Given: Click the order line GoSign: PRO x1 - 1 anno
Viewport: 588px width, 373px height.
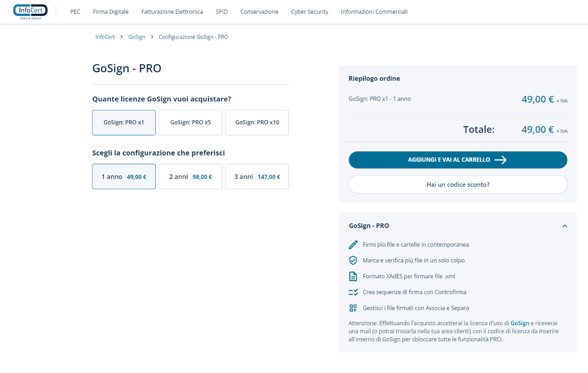Looking at the screenshot, I should [380, 99].
